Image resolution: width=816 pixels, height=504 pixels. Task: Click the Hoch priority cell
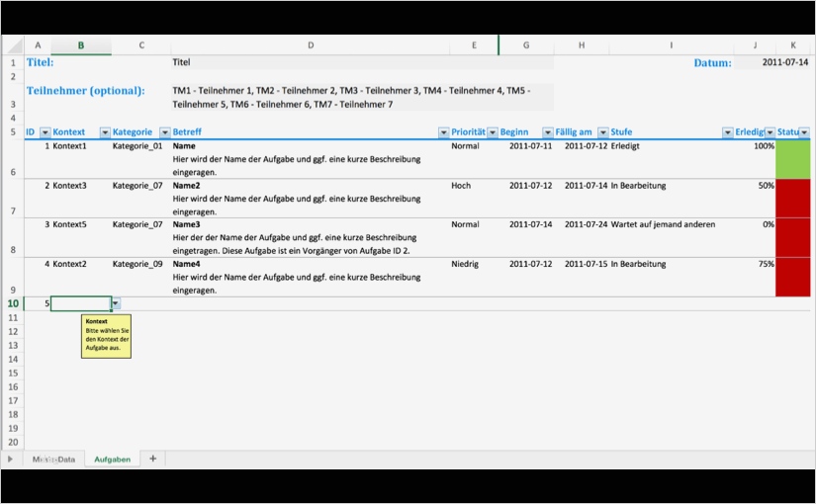474,199
